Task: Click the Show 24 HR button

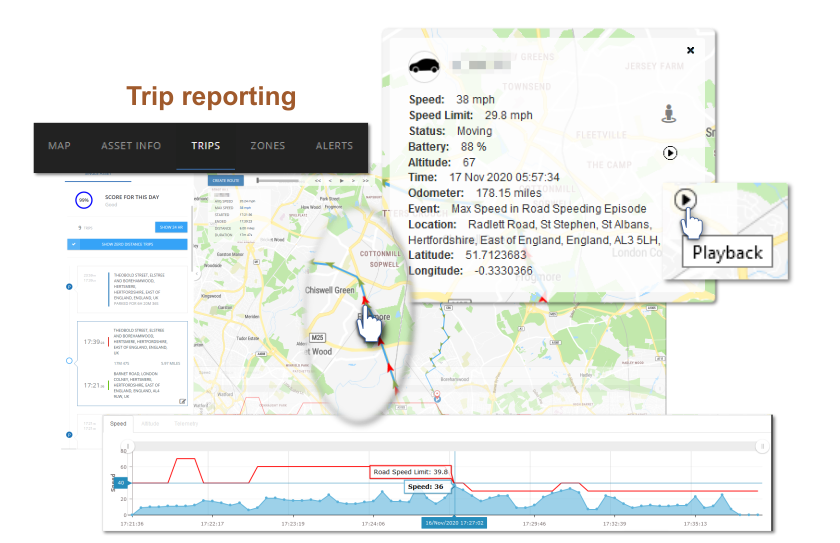Action: [x=171, y=227]
